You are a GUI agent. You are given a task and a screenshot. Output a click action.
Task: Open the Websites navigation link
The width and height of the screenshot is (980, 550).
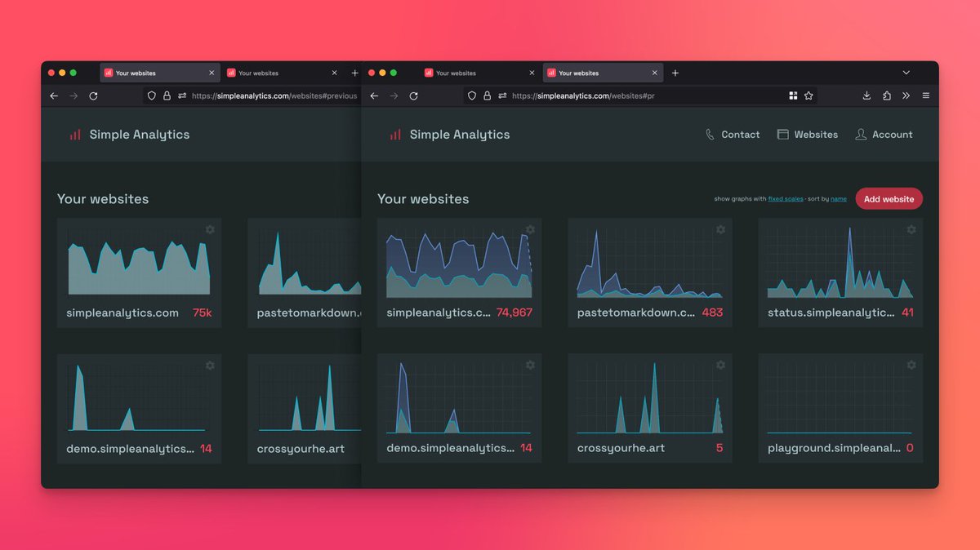click(807, 135)
